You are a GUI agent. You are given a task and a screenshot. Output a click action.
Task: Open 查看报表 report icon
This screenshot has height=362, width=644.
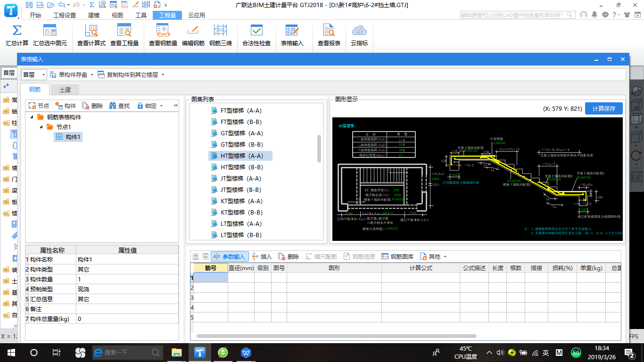(x=329, y=35)
